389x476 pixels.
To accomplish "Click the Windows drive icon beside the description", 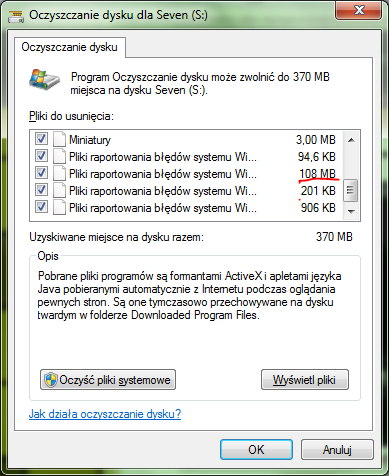I will (44, 79).
